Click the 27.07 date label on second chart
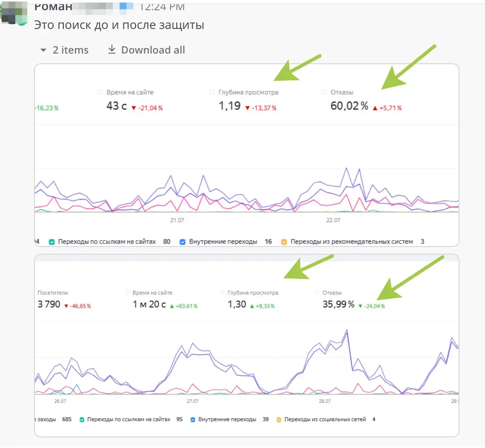The image size is (485, 448). coord(192,401)
